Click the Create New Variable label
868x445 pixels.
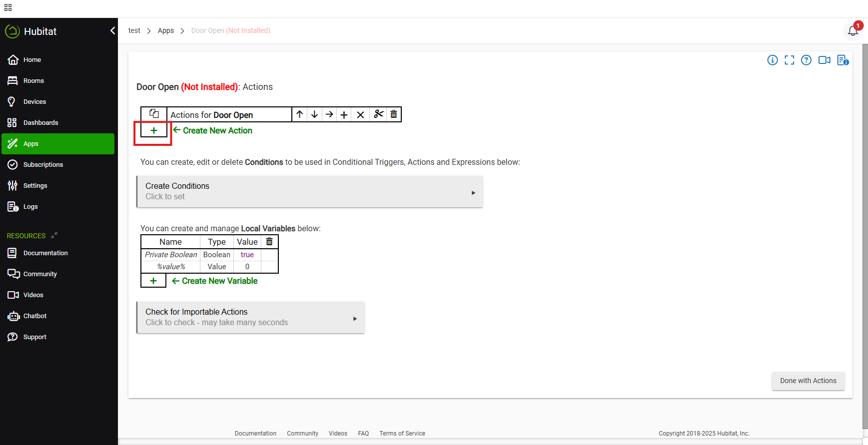pyautogui.click(x=220, y=281)
